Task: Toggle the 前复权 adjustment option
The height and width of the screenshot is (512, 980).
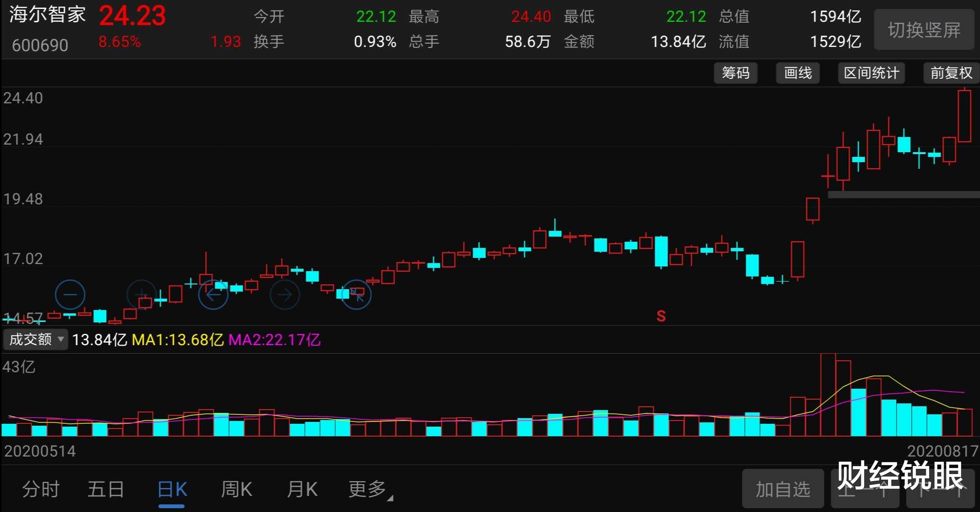Action: click(951, 73)
